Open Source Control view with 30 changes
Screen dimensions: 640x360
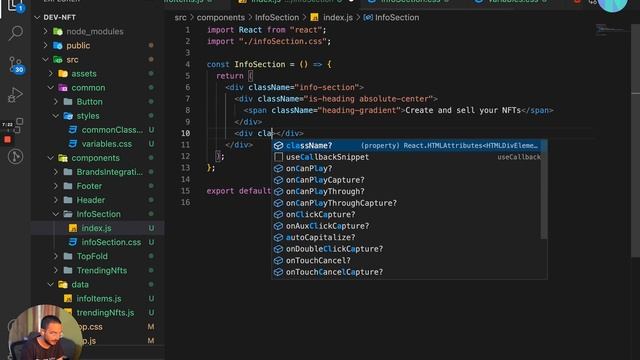tap(16, 65)
